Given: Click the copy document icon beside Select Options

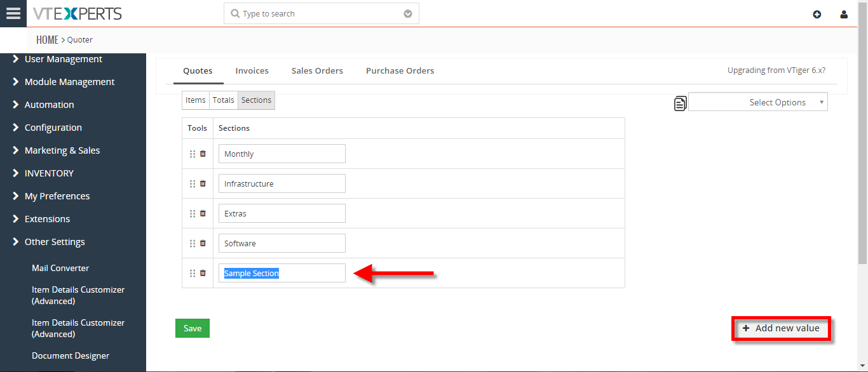Looking at the screenshot, I should (x=680, y=103).
